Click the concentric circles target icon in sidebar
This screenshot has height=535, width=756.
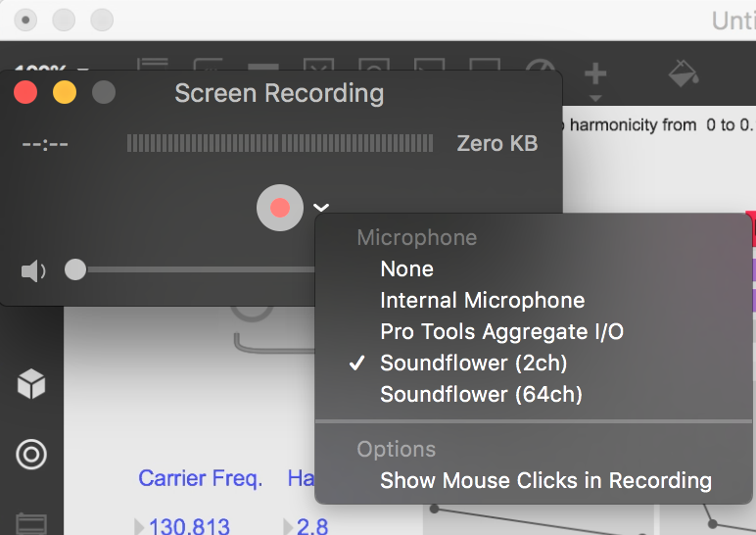point(31,454)
